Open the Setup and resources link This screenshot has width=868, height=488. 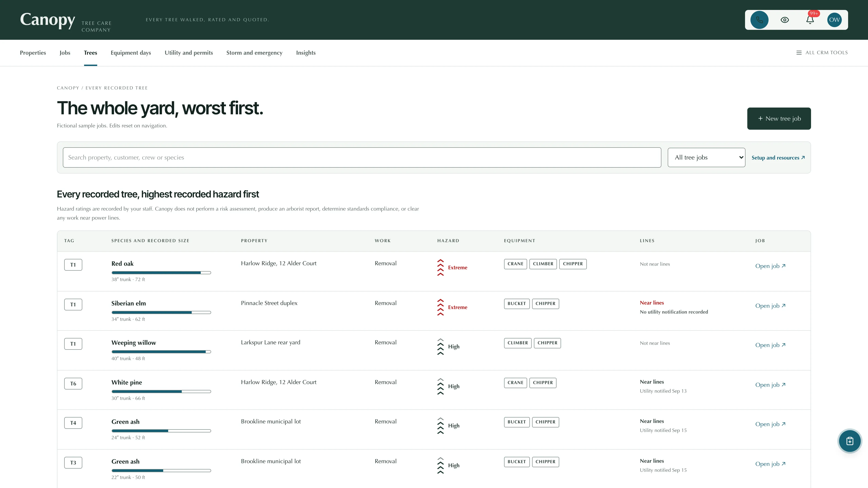[778, 158]
